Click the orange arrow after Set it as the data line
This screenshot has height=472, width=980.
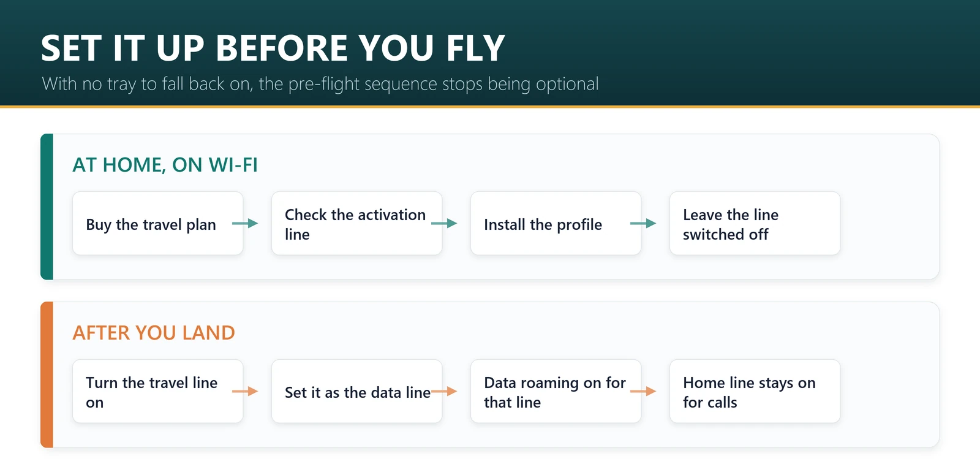tap(444, 391)
